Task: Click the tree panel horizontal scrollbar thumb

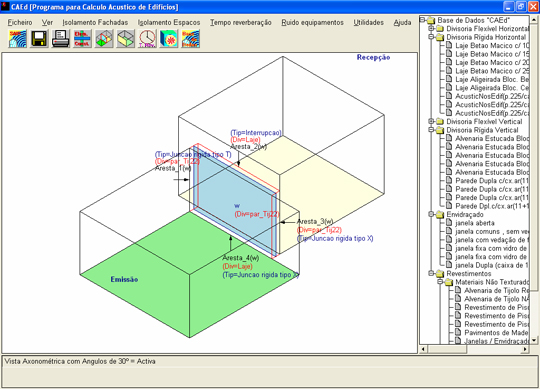Action: click(447, 349)
